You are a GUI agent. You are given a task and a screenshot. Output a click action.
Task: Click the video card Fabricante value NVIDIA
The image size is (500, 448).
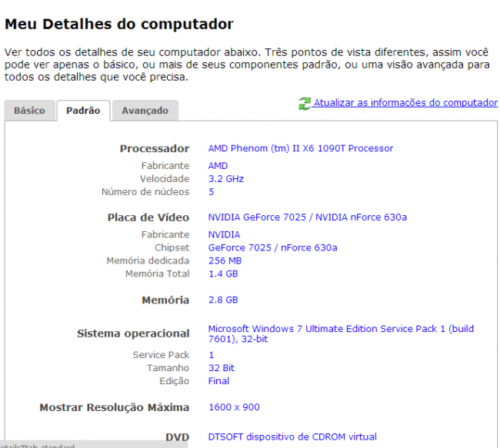click(224, 235)
